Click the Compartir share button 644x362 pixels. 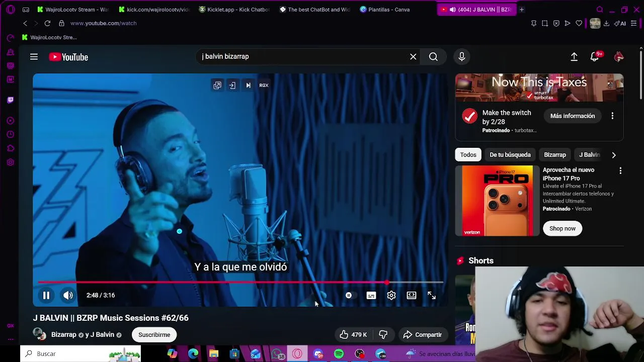[423, 335]
